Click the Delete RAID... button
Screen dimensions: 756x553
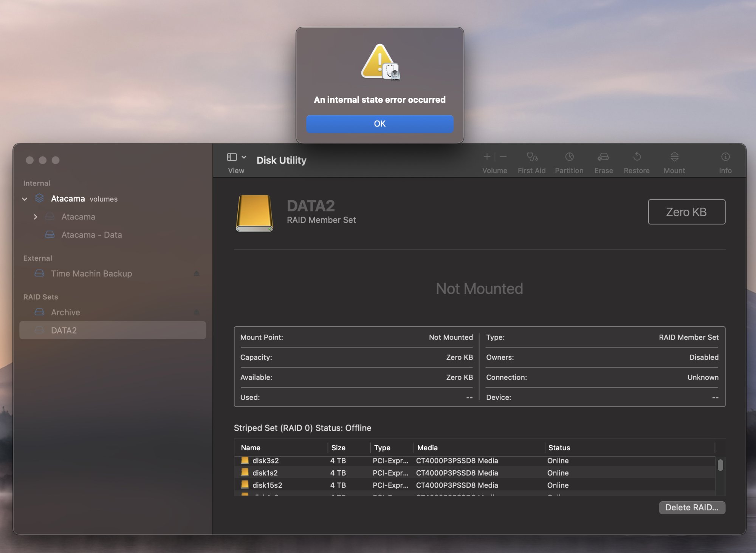pyautogui.click(x=692, y=508)
